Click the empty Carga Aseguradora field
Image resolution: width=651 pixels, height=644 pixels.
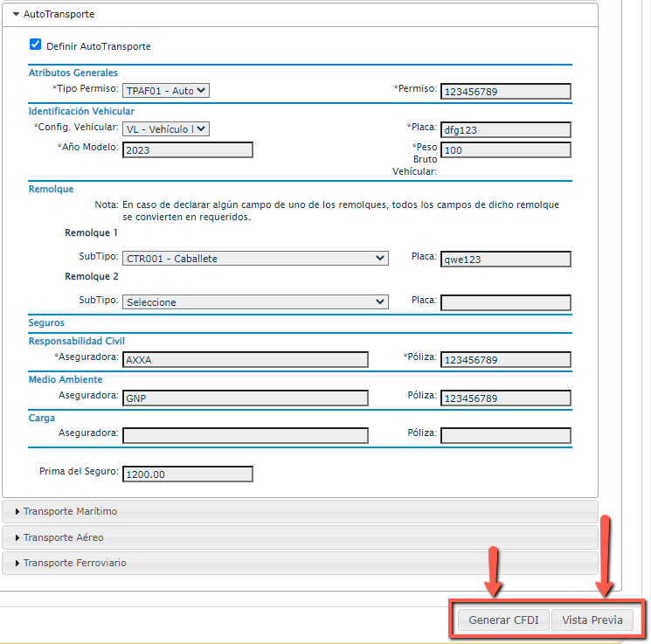(x=246, y=435)
